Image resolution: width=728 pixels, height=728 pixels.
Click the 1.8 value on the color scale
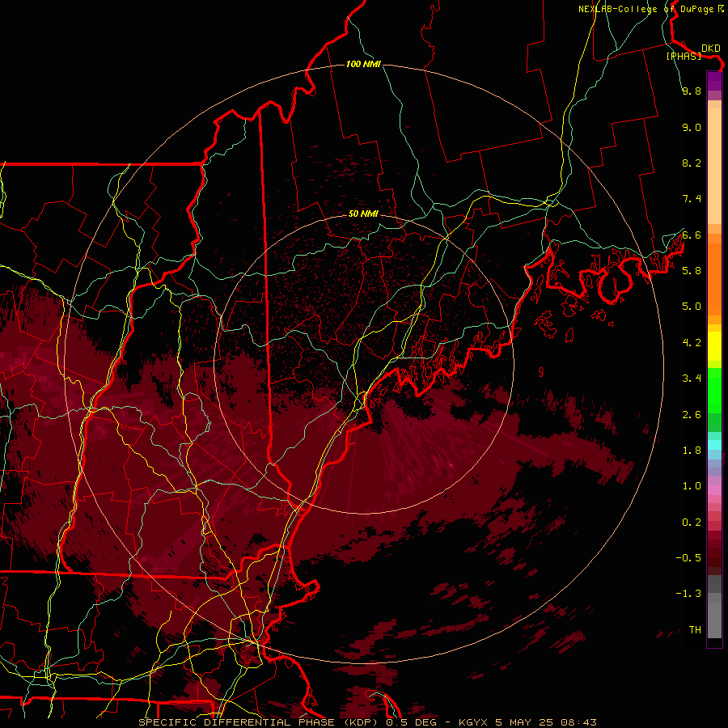click(692, 451)
